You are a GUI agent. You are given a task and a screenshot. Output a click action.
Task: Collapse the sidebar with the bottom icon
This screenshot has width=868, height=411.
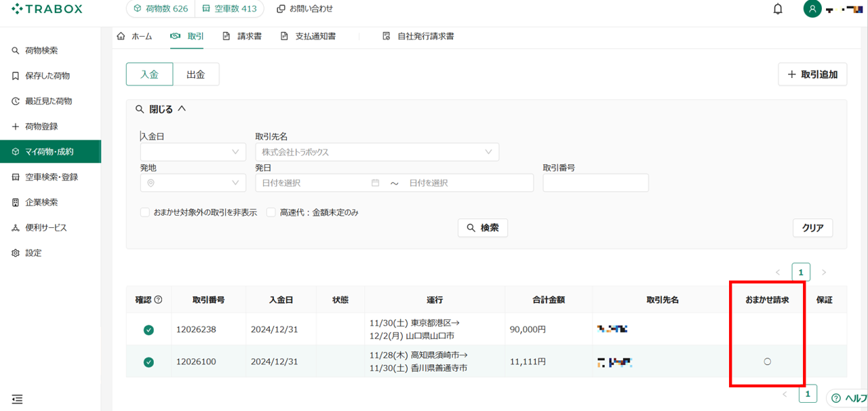coord(17,399)
